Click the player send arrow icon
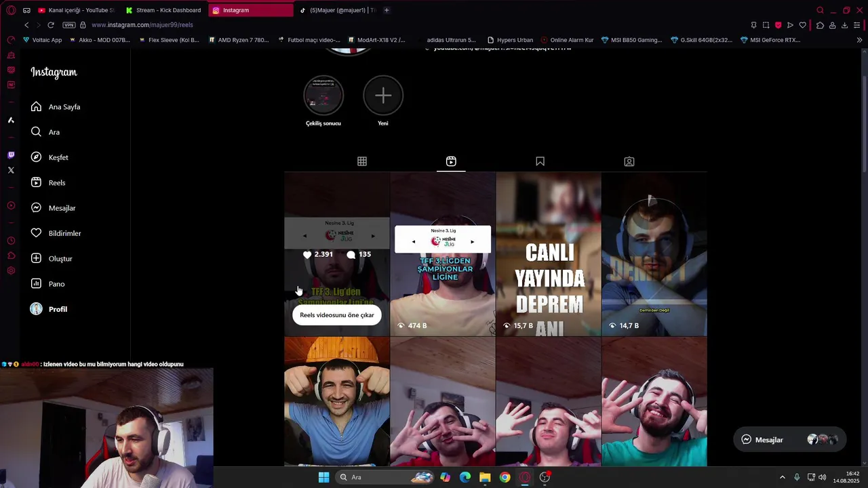 [x=790, y=25]
